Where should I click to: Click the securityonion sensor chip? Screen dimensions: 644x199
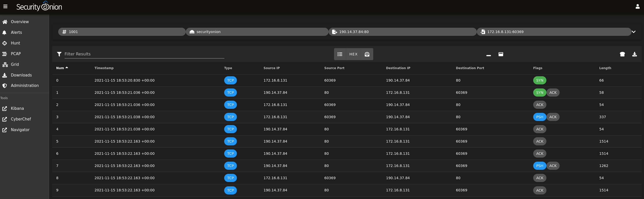tap(257, 32)
